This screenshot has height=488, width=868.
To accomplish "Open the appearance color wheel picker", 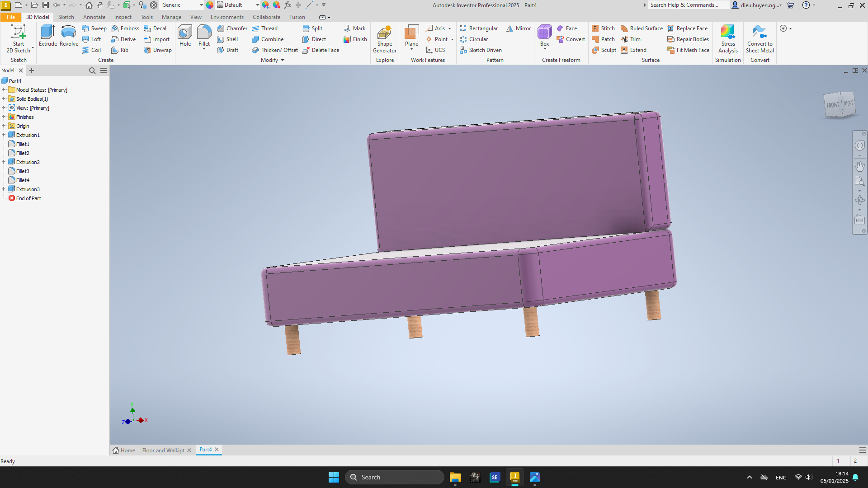I will (210, 5).
